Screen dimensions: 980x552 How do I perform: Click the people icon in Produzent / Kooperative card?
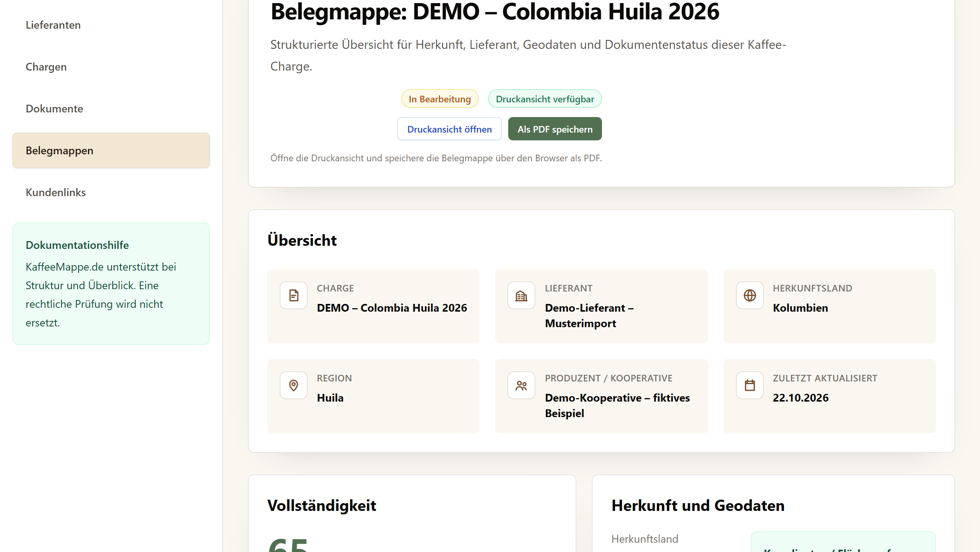point(521,385)
